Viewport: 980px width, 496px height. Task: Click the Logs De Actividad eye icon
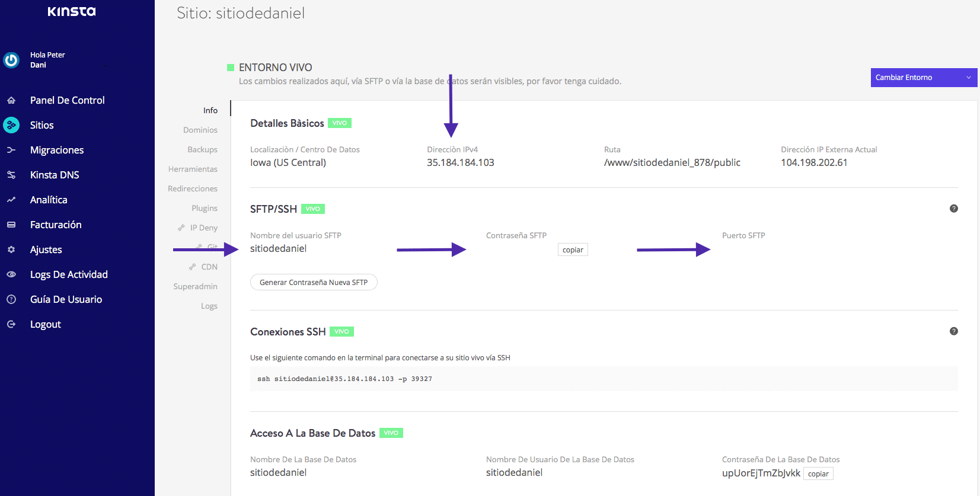pos(11,274)
